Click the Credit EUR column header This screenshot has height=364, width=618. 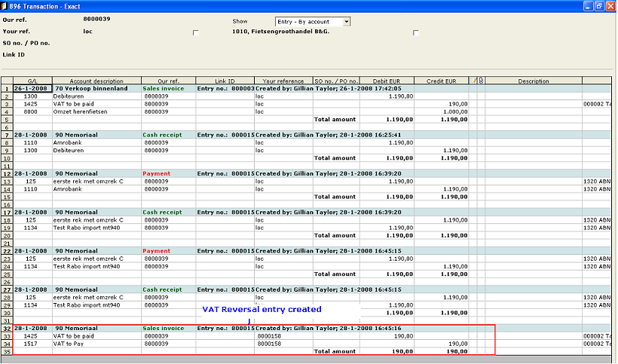click(x=440, y=81)
